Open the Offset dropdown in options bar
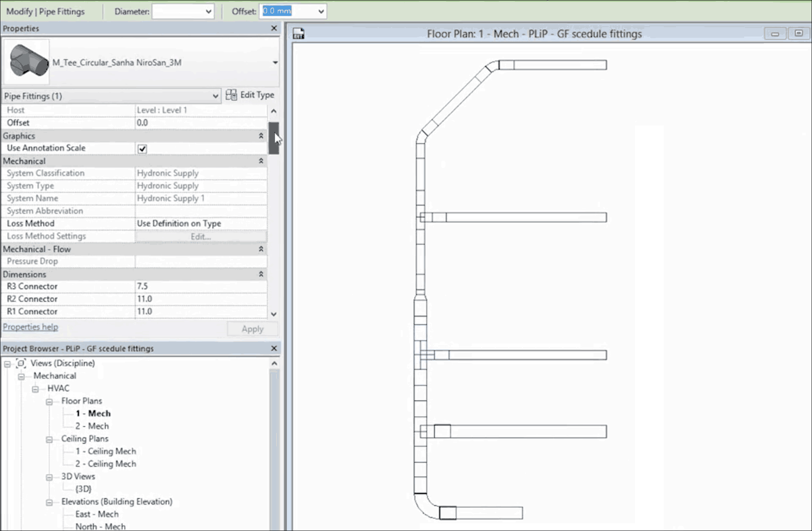 pos(321,11)
